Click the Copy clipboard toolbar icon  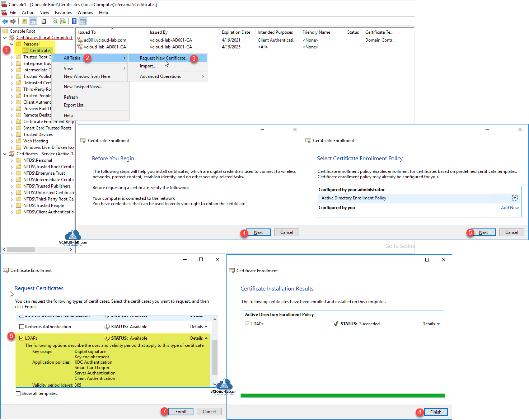coord(44,21)
